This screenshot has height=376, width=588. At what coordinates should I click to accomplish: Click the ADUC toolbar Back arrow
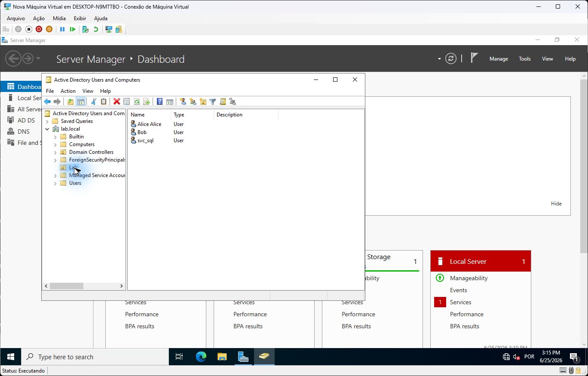click(x=47, y=102)
